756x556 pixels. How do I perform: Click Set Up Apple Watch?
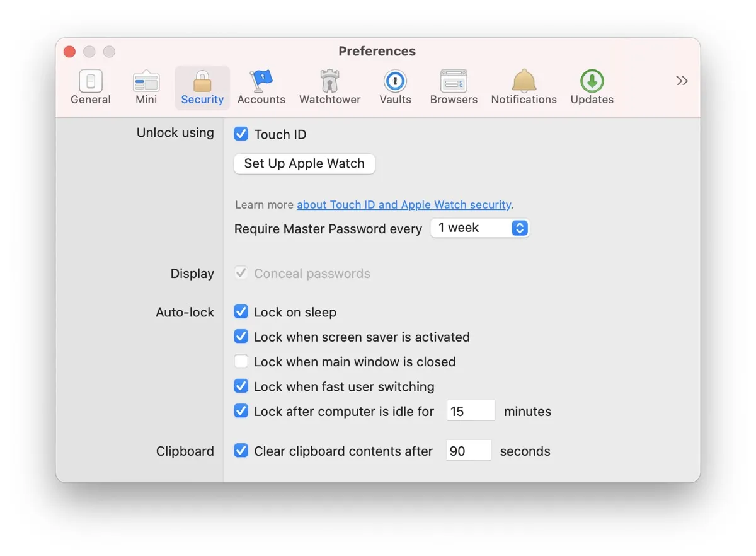[x=304, y=163]
